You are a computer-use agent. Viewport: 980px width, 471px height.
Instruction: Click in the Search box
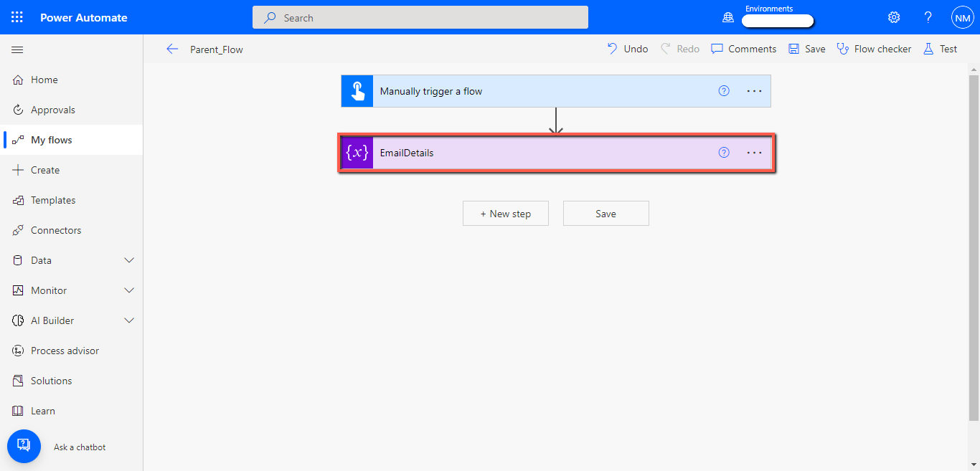(420, 17)
